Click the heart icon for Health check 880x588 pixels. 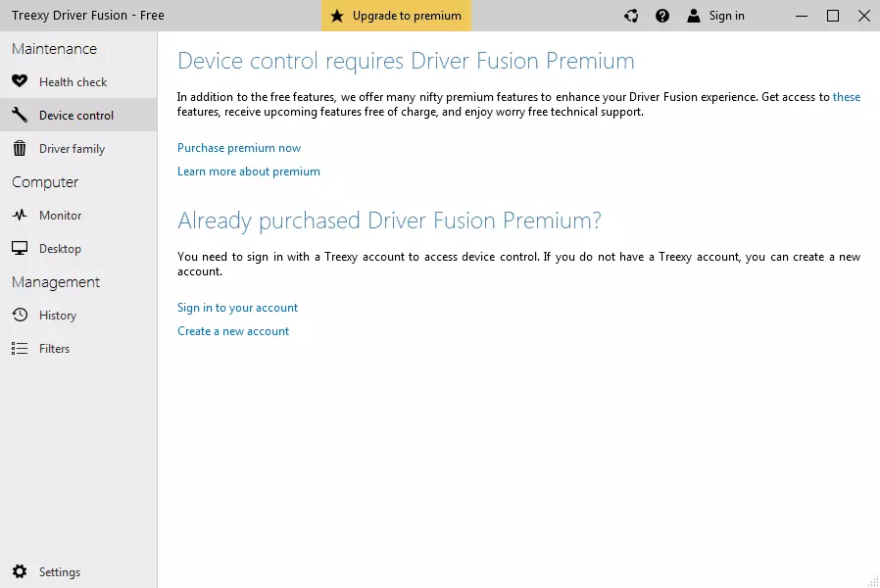tap(20, 81)
